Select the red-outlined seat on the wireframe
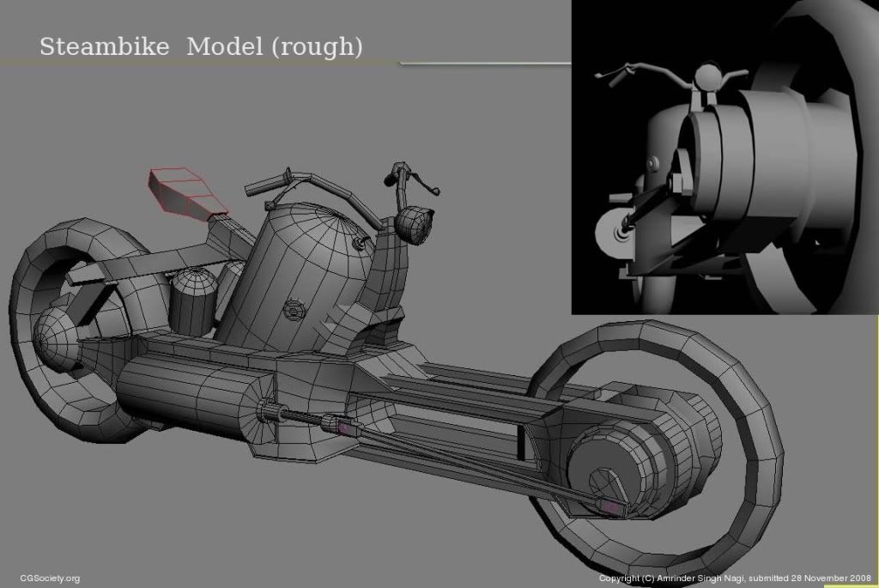Screen dimensions: 879x588 click(187, 192)
